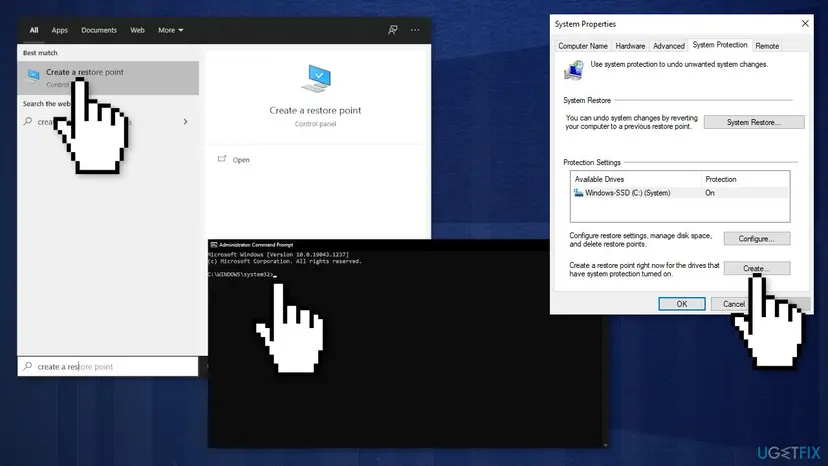Click the Protection On status cell
828x466 pixels.
(x=710, y=193)
